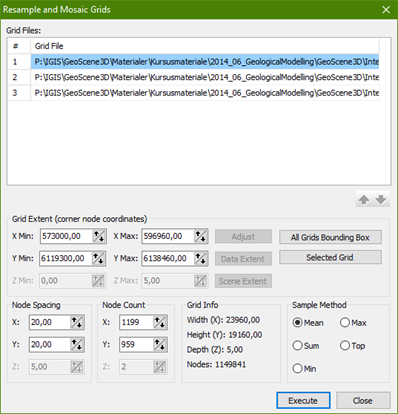Screen dimensions: 398x414
Task: Click the Node Count X input field
Action: [x=136, y=322]
